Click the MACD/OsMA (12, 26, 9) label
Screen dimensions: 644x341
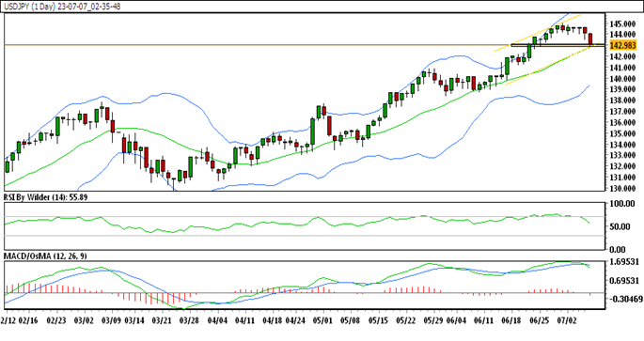point(45,256)
